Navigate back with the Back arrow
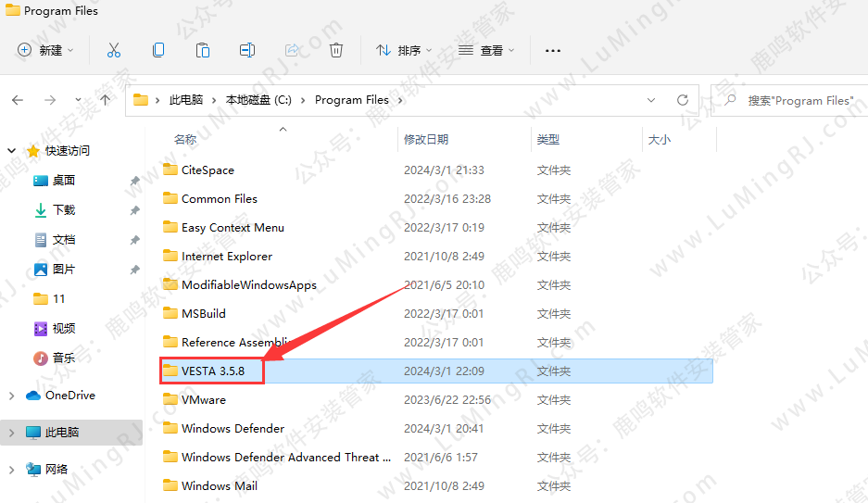 (18, 100)
